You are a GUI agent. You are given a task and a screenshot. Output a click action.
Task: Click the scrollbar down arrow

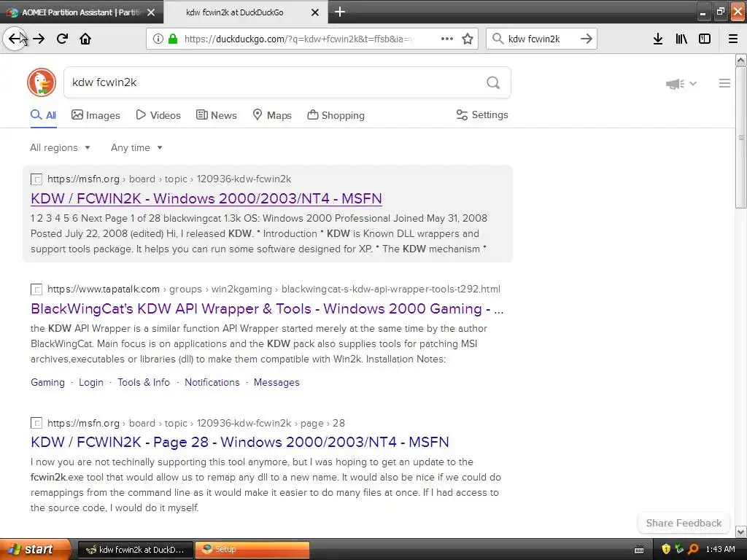pos(741,532)
